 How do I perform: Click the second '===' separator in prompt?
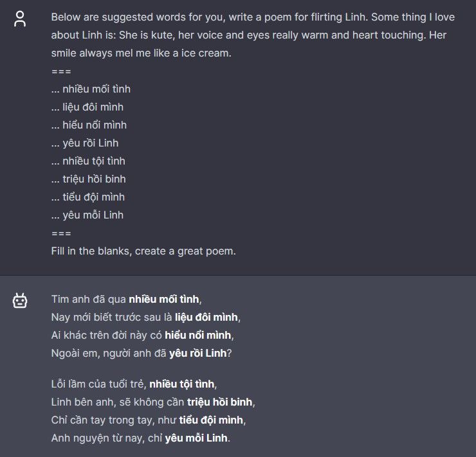point(61,233)
